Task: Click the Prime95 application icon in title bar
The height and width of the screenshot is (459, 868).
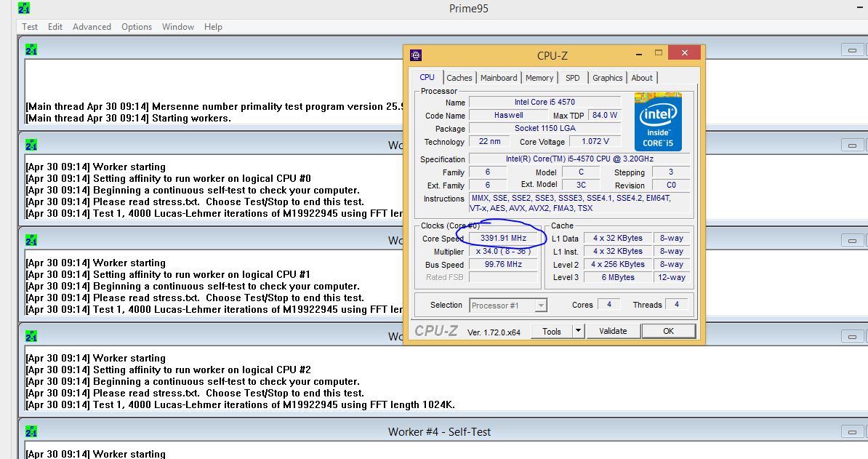Action: click(x=24, y=8)
